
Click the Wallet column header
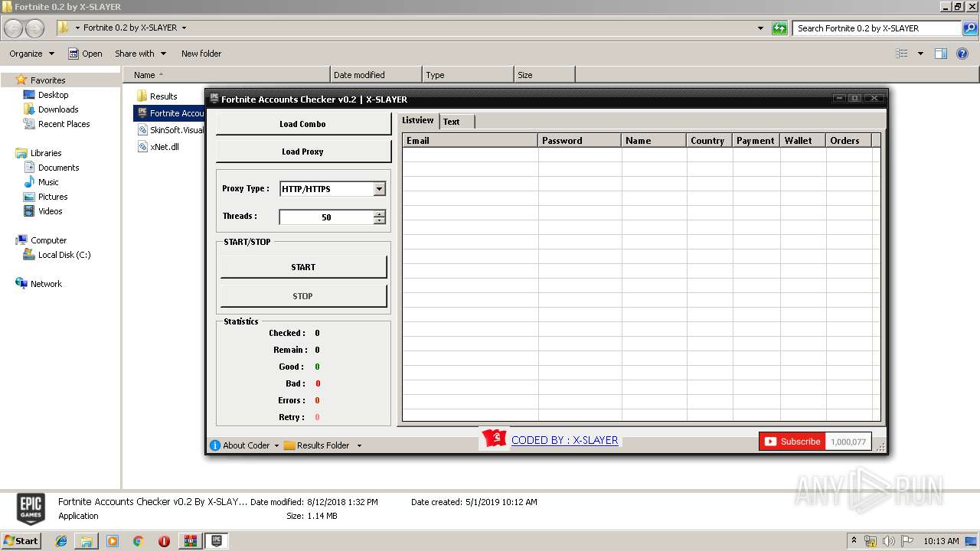click(802, 140)
